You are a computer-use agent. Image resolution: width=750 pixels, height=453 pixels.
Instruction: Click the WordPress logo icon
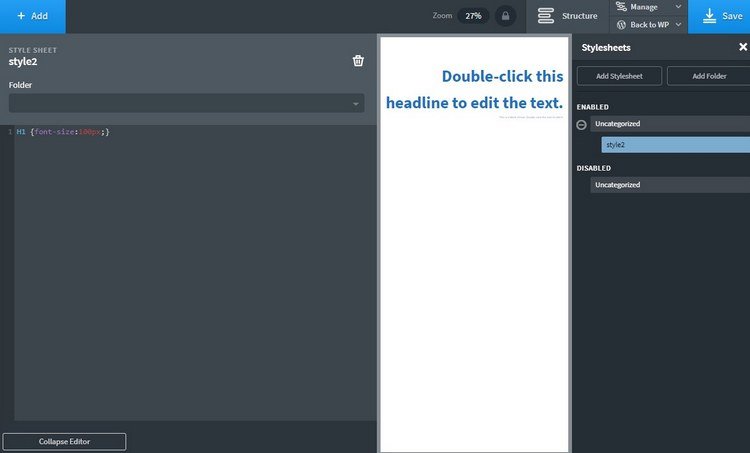pos(621,24)
